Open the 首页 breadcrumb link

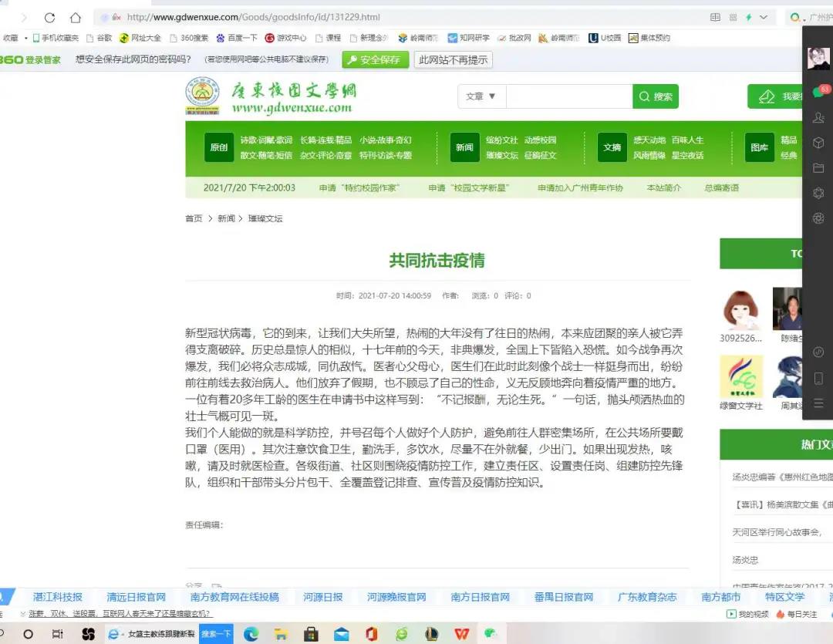[194, 219]
